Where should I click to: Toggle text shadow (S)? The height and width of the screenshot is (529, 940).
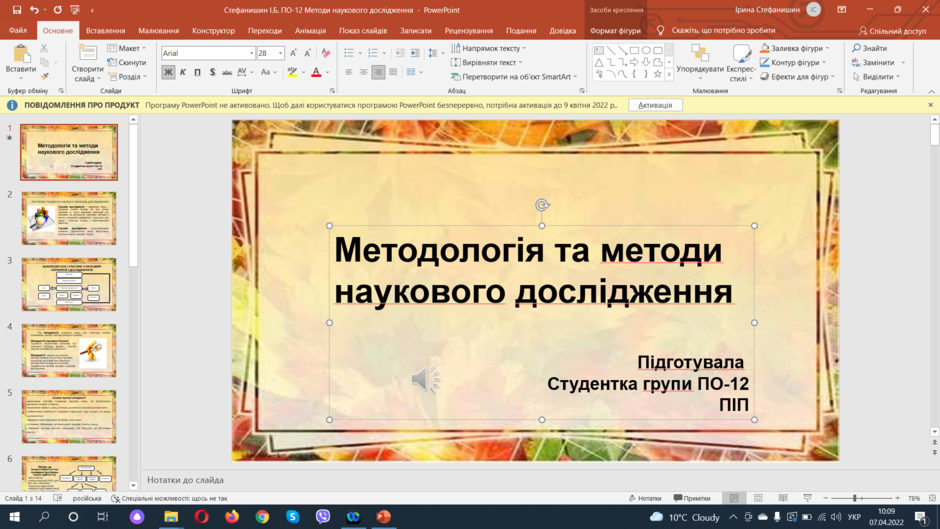pos(212,72)
